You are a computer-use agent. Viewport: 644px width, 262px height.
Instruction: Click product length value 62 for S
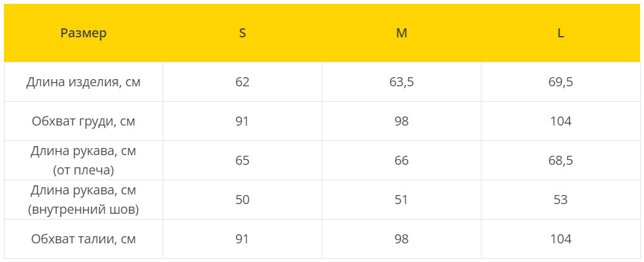pyautogui.click(x=242, y=82)
